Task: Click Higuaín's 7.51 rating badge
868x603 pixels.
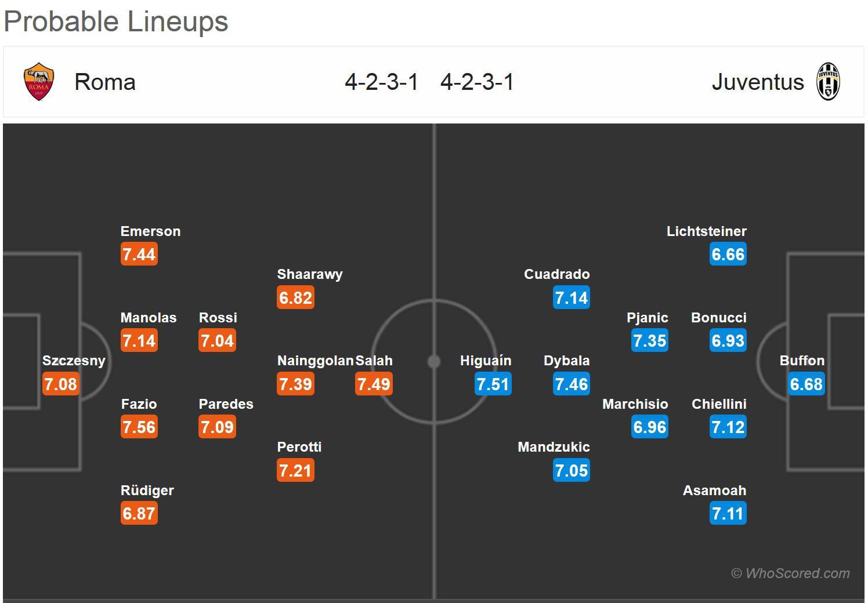Action: (493, 384)
